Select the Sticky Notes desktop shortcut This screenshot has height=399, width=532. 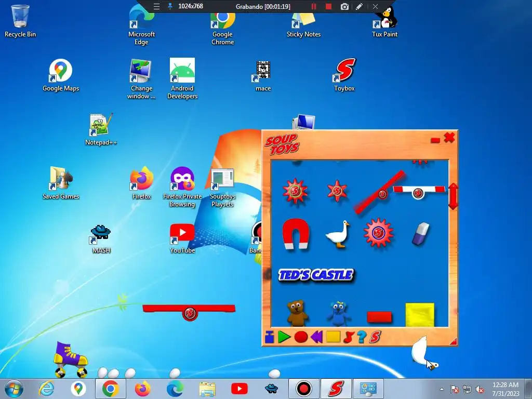303,25
